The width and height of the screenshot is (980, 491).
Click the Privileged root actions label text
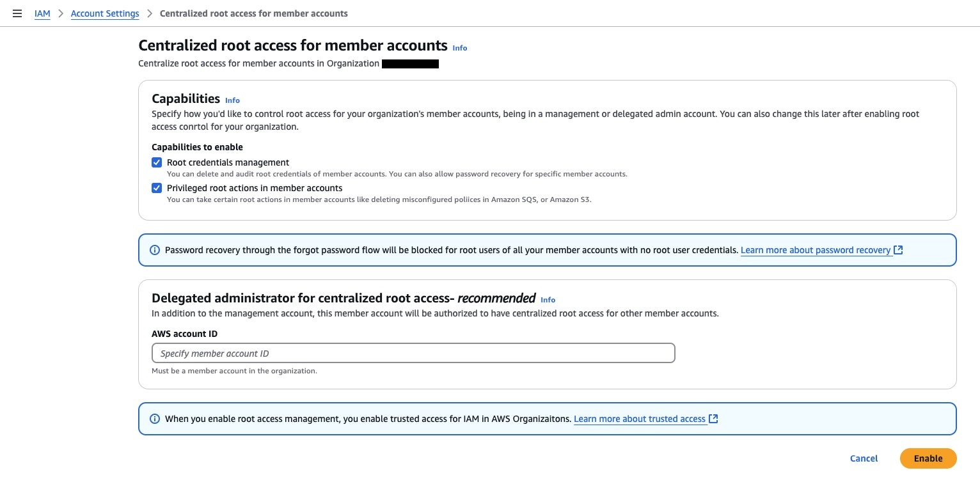[x=255, y=188]
